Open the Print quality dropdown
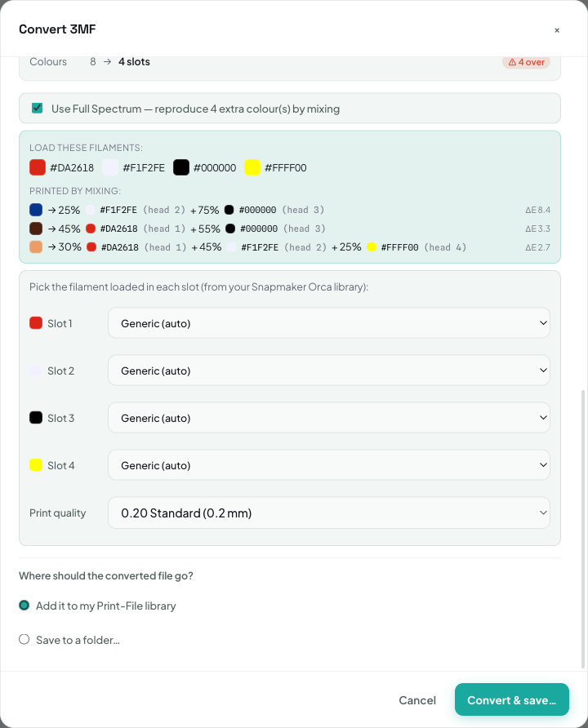588x728 pixels. point(329,513)
